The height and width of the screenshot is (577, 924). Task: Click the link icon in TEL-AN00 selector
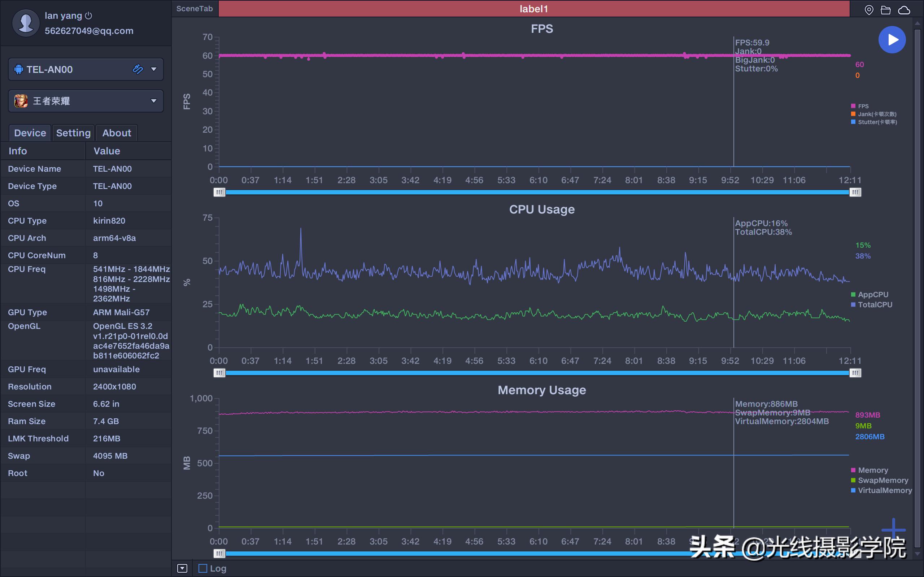[138, 69]
